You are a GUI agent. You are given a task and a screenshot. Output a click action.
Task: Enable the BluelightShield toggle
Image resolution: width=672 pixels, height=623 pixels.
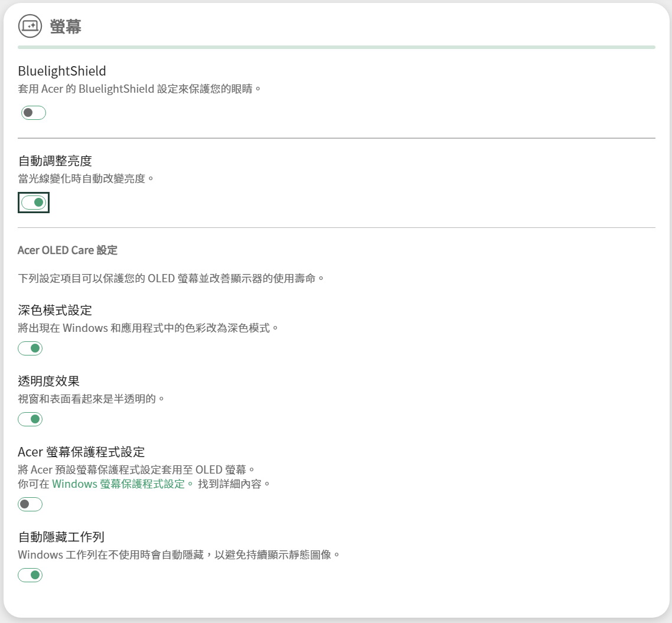[x=34, y=113]
